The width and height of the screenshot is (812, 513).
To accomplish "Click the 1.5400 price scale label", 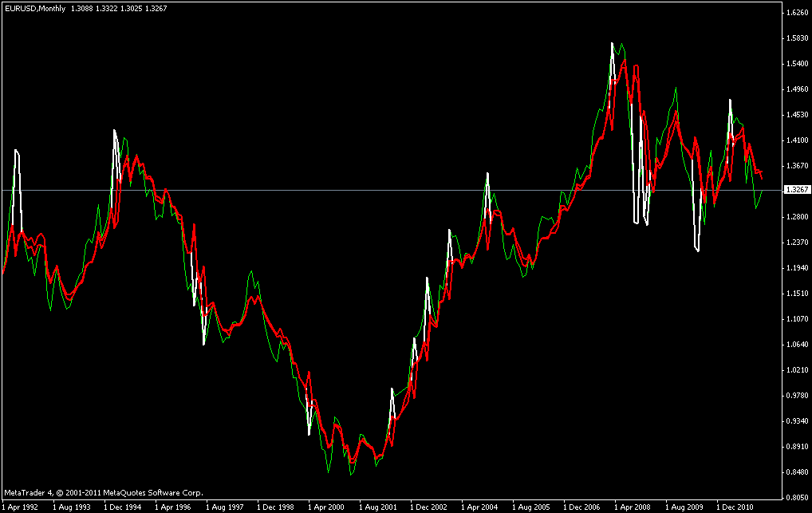I will point(797,63).
